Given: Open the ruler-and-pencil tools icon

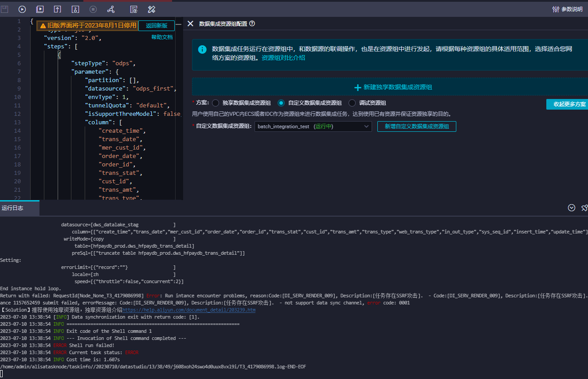Looking at the screenshot, I should point(151,9).
